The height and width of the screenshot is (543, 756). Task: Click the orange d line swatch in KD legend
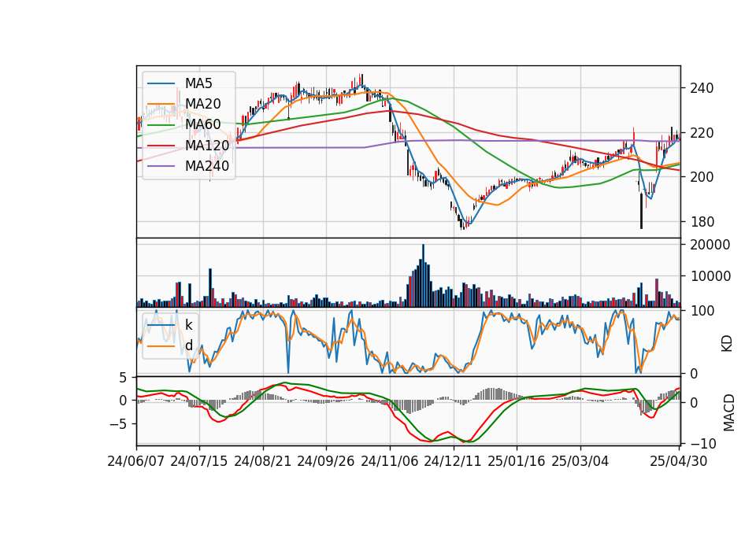pyautogui.click(x=161, y=346)
